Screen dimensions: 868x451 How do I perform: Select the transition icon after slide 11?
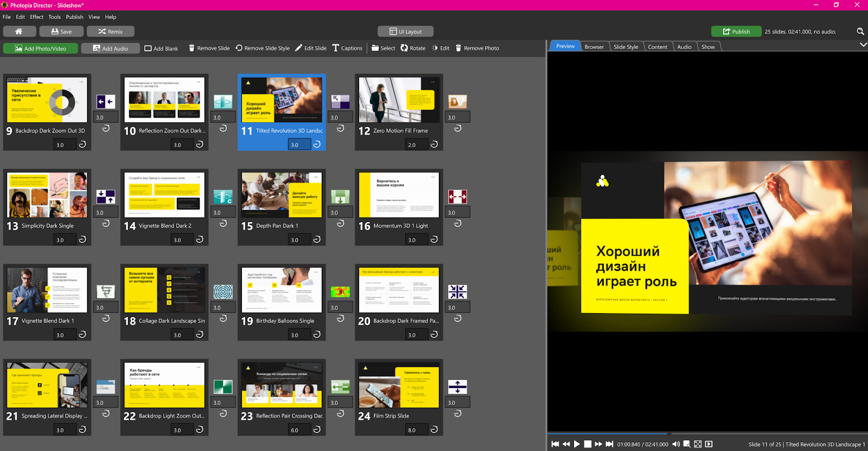[340, 101]
